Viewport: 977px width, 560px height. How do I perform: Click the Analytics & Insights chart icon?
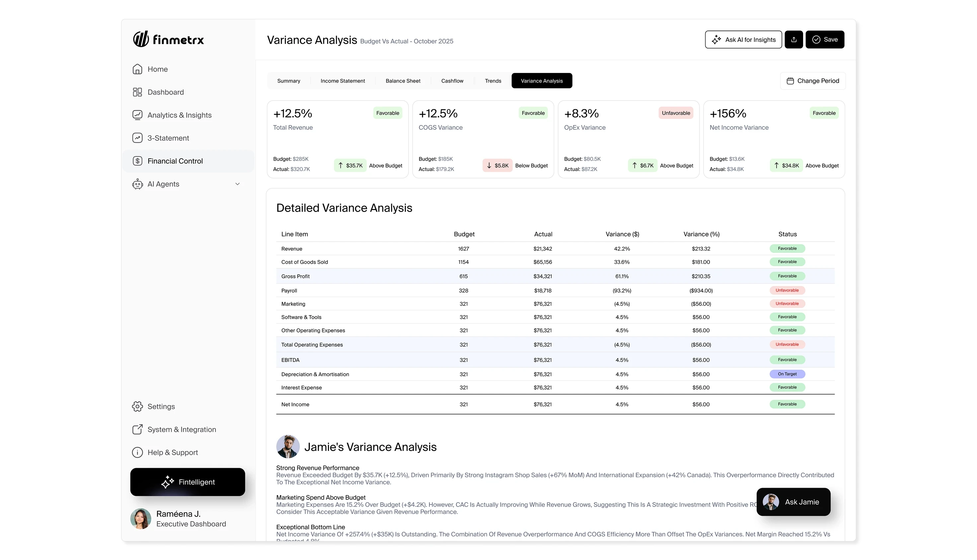pos(137,115)
